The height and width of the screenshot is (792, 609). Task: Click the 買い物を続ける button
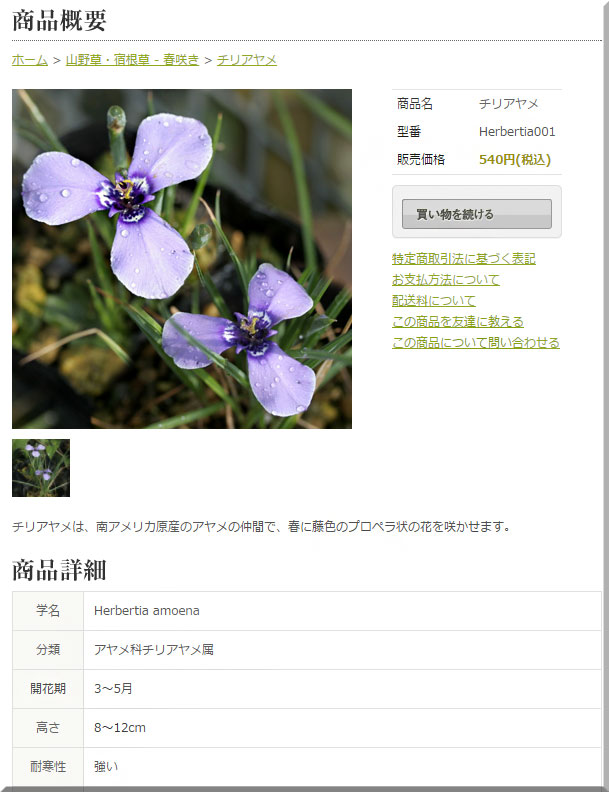(477, 214)
